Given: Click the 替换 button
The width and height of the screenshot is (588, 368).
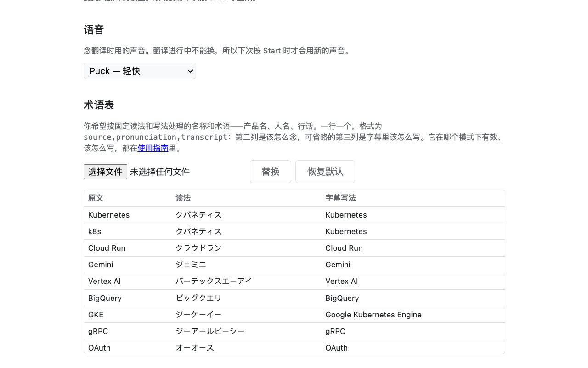Looking at the screenshot, I should click(271, 172).
